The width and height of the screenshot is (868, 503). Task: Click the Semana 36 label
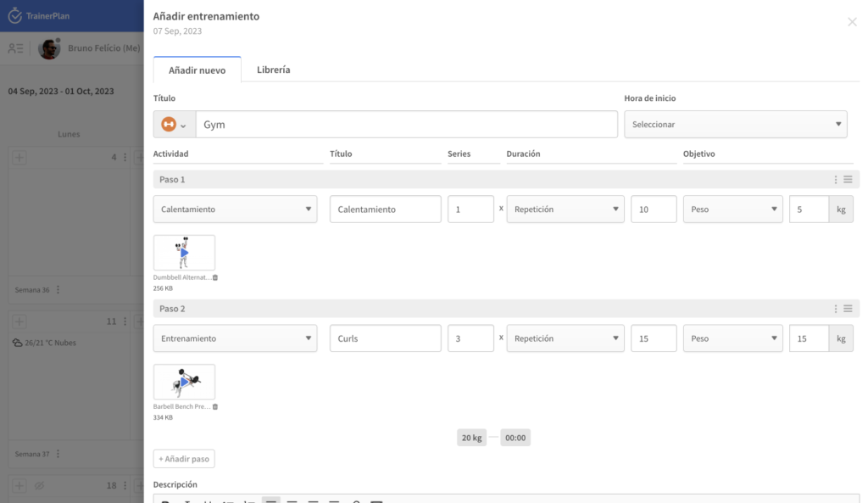(32, 290)
